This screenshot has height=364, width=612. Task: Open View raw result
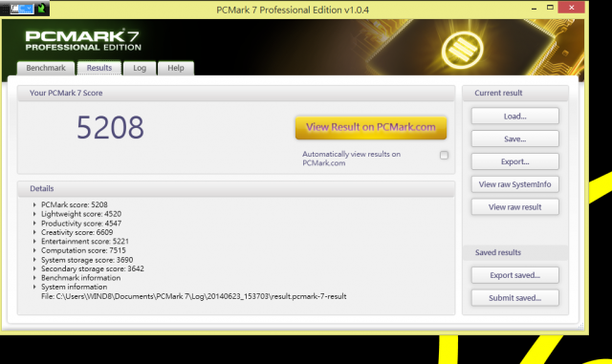coord(514,207)
